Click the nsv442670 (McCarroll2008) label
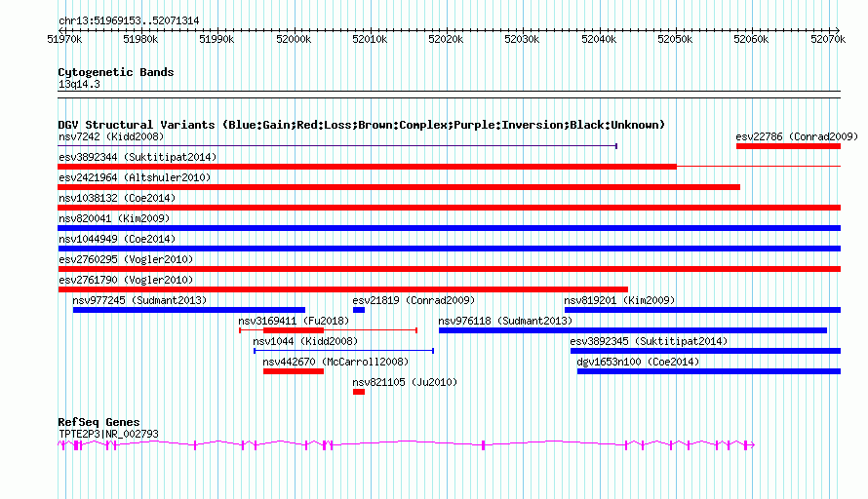 click(335, 362)
